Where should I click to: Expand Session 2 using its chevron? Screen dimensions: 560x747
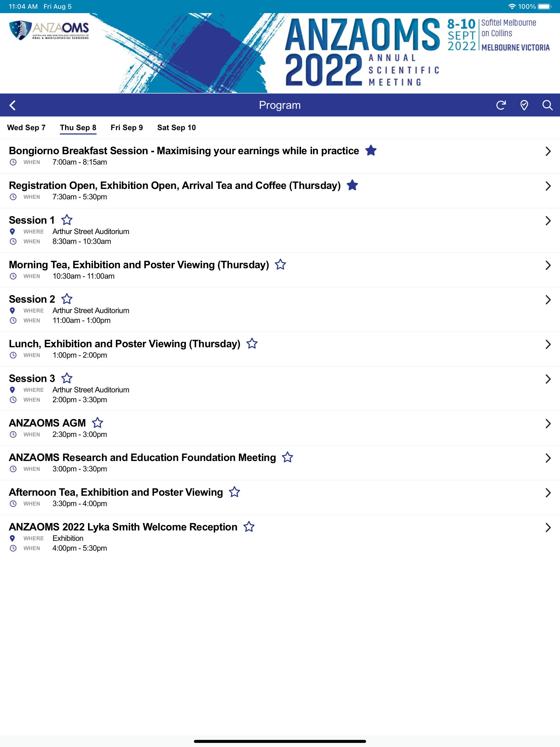point(548,300)
